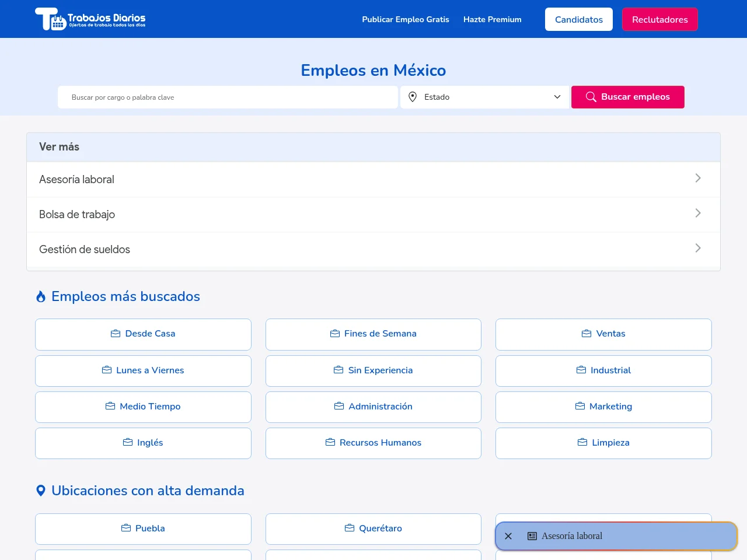The width and height of the screenshot is (747, 560).
Task: Expand the Bolsa de trabajo row chevron
Action: point(698,213)
